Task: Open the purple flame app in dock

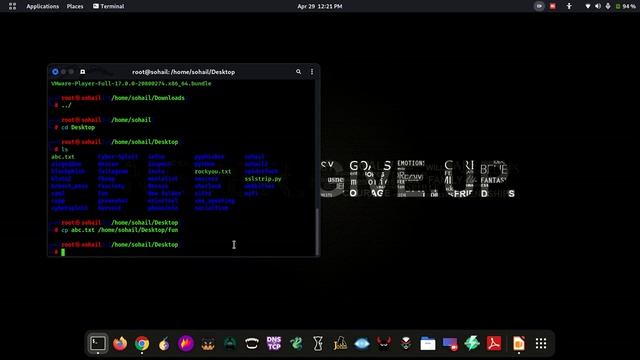Action: pos(186,344)
